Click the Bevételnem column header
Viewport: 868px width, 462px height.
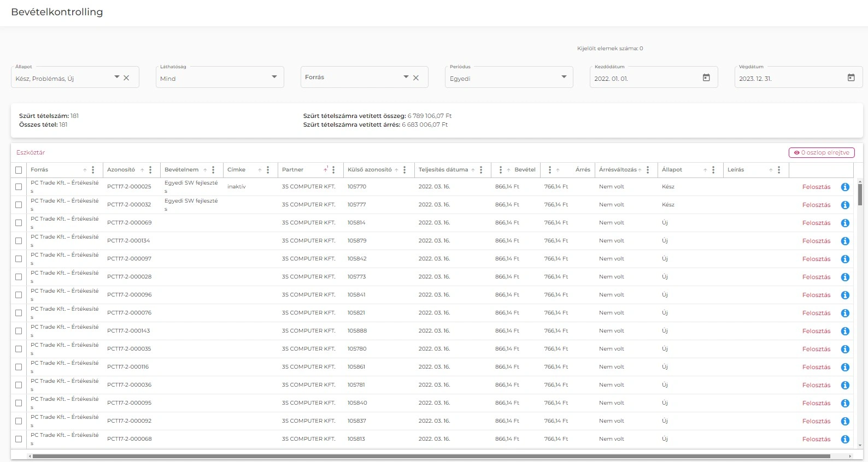pyautogui.click(x=181, y=170)
